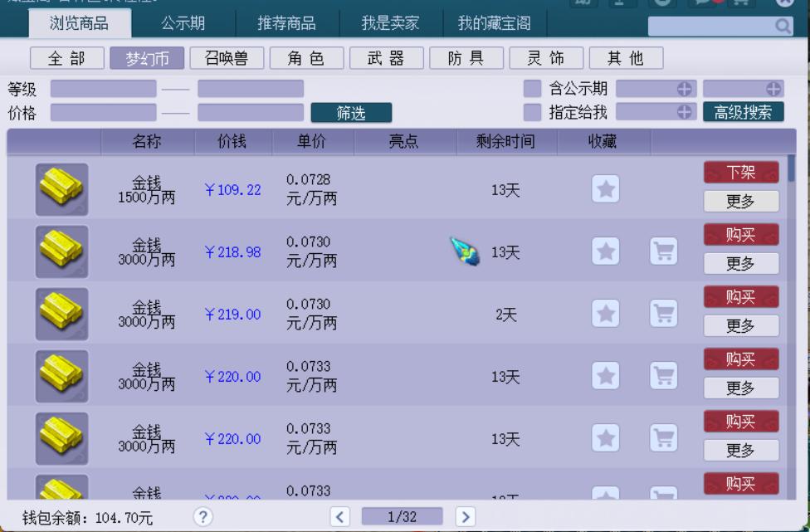Add the ￥219.00 listing to cart
This screenshot has height=532, width=810.
click(663, 314)
